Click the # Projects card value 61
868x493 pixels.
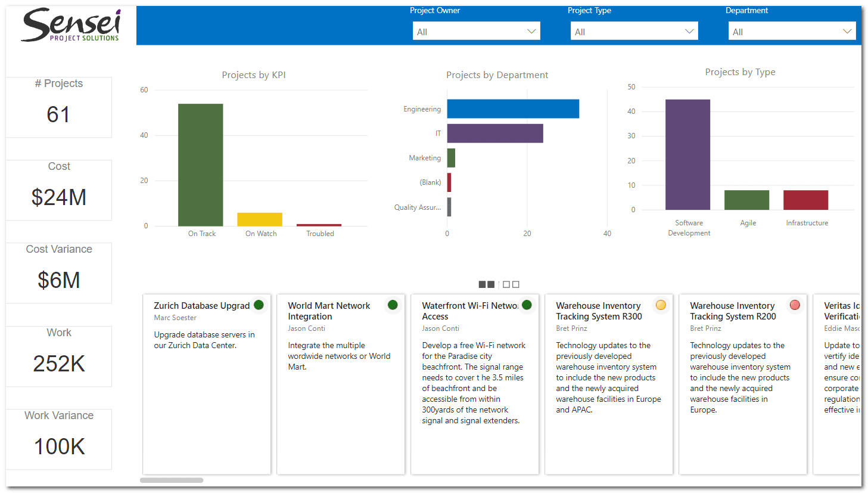(58, 114)
